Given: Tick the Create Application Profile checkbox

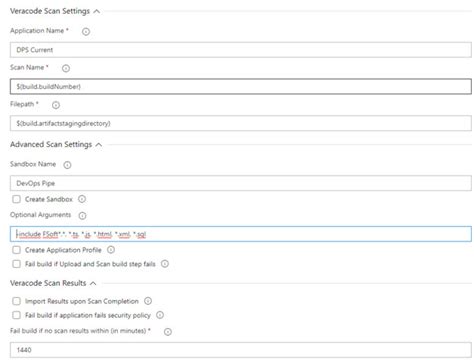Looking at the screenshot, I should click(16, 250).
